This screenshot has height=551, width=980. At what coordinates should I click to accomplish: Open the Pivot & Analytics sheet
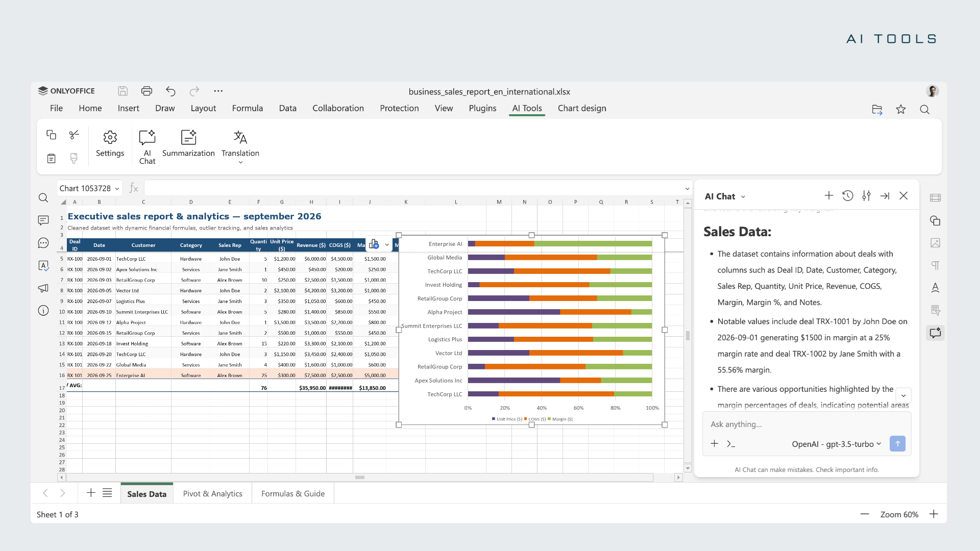(x=212, y=494)
